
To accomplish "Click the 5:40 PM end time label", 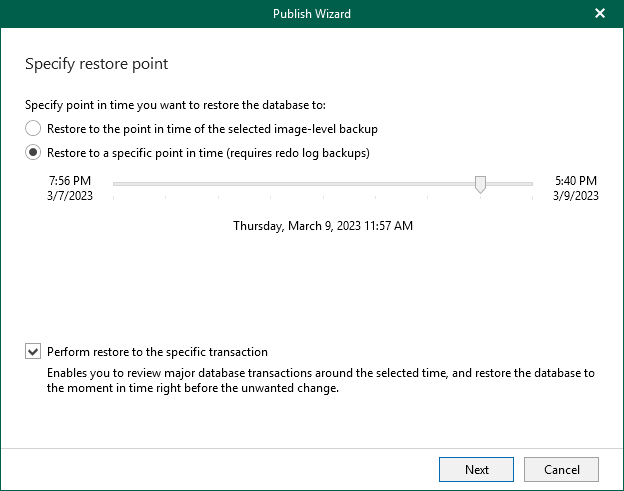I will pyautogui.click(x=575, y=181).
